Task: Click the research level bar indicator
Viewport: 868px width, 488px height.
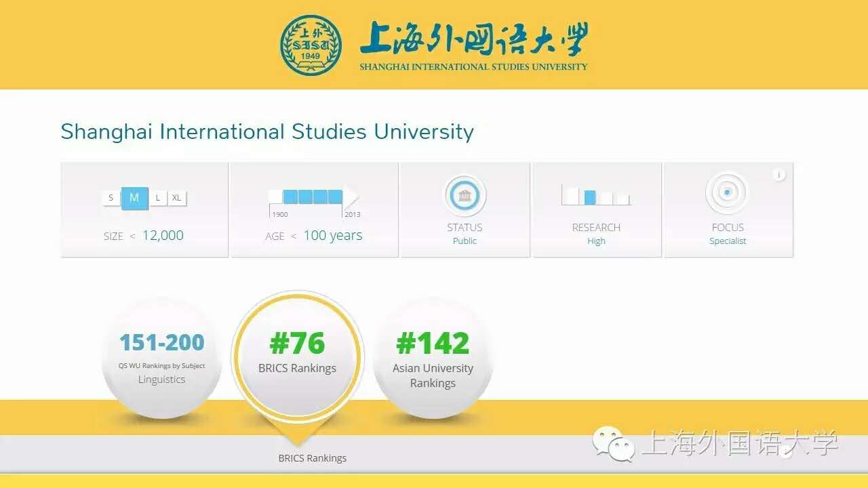Action: 596,196
